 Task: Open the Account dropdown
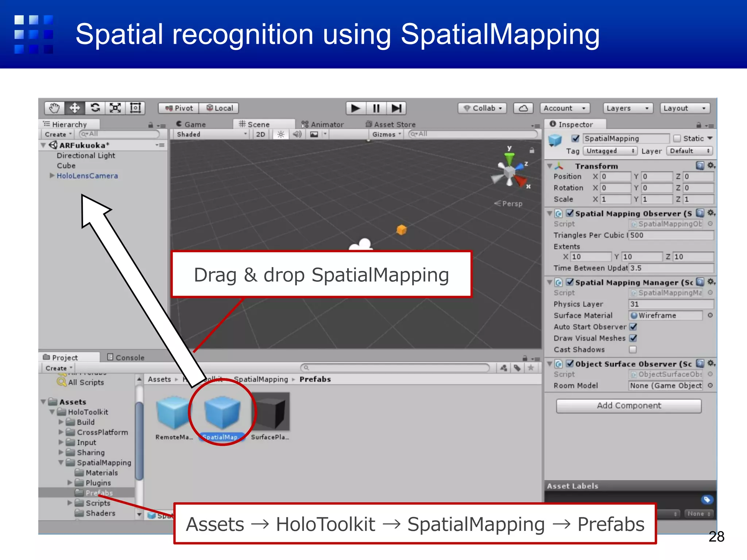tap(565, 108)
